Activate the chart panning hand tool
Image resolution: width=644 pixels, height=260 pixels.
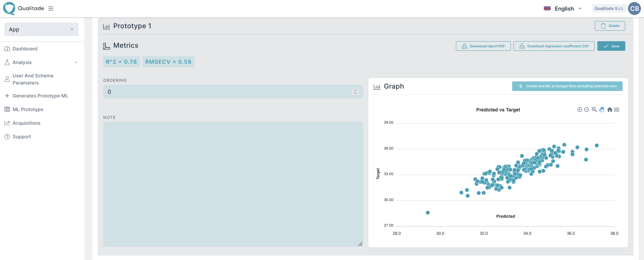[602, 110]
